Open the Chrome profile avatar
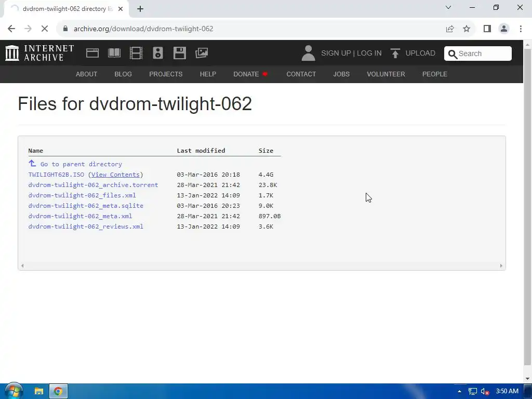Screen dimensions: 532x399 click(x=504, y=29)
